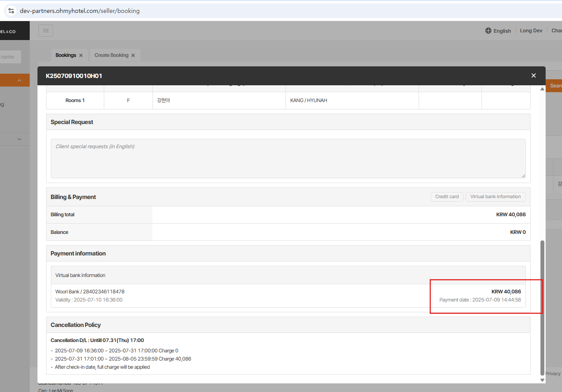Focus the Client special requests text area
This screenshot has height=392, width=562.
(288, 159)
